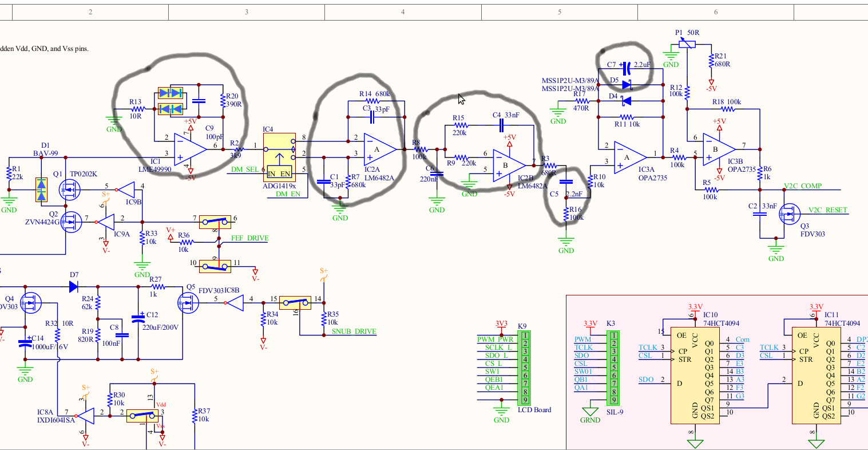Select the K9 LCD Board connector

coord(525,368)
